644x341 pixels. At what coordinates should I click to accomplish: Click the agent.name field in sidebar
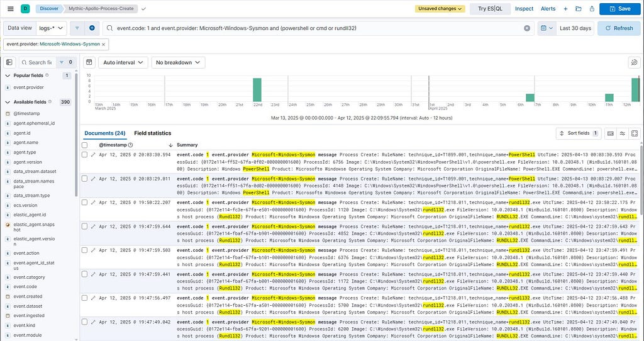pyautogui.click(x=25, y=143)
